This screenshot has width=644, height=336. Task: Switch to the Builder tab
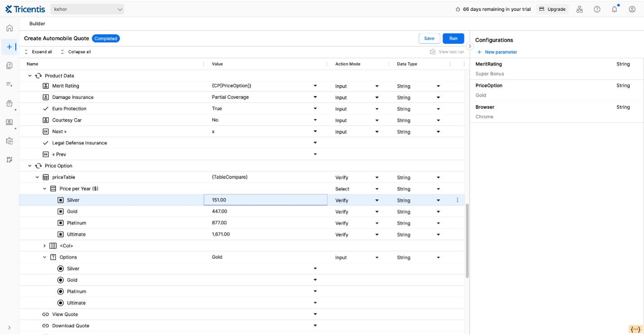click(37, 23)
